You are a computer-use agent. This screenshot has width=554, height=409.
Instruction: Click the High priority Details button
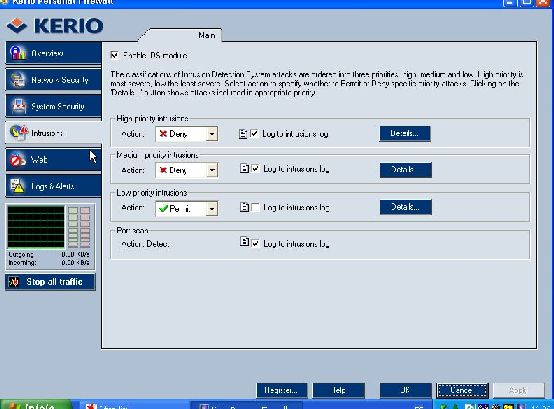tap(405, 134)
